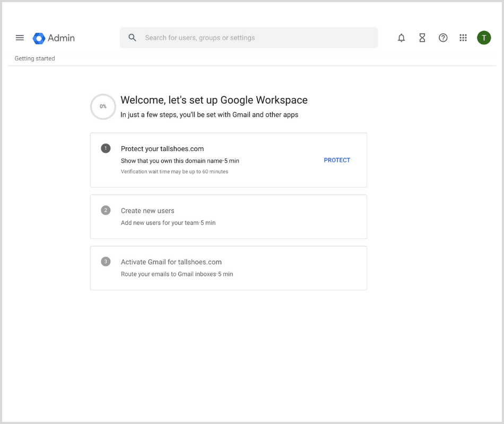504x424 pixels.
Task: Click the 'Welcome, let's set up Google Workspace' heading
Action: point(214,100)
